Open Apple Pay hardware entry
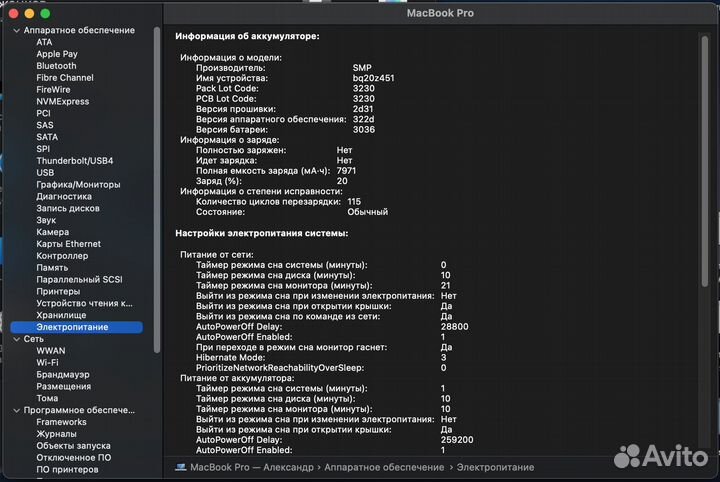 tap(57, 54)
